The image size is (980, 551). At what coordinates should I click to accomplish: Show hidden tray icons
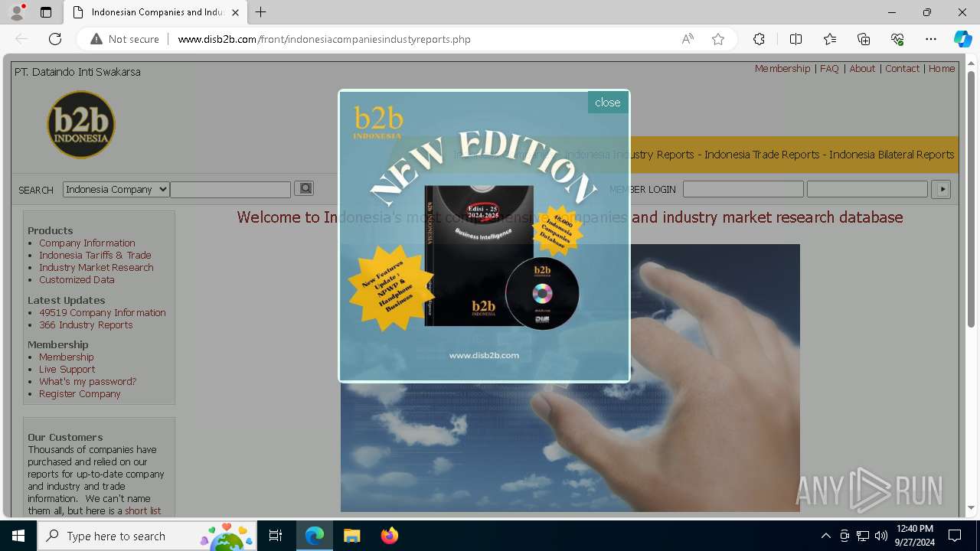pyautogui.click(x=825, y=536)
